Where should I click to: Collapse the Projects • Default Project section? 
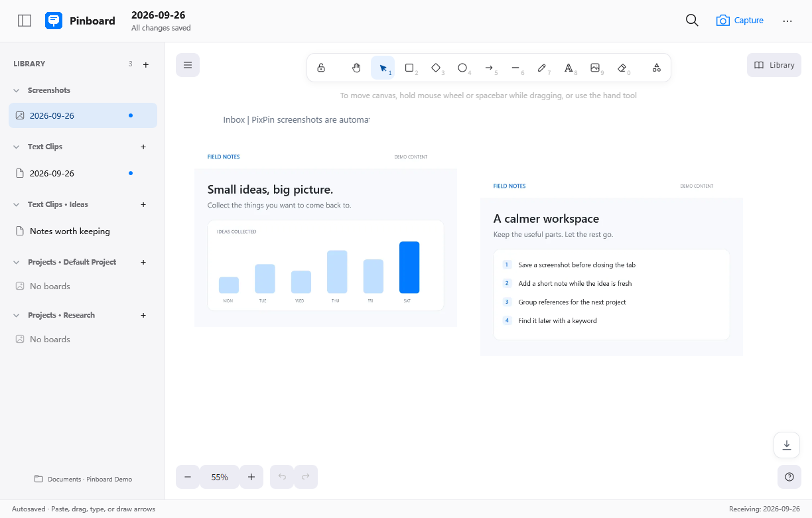coord(17,262)
